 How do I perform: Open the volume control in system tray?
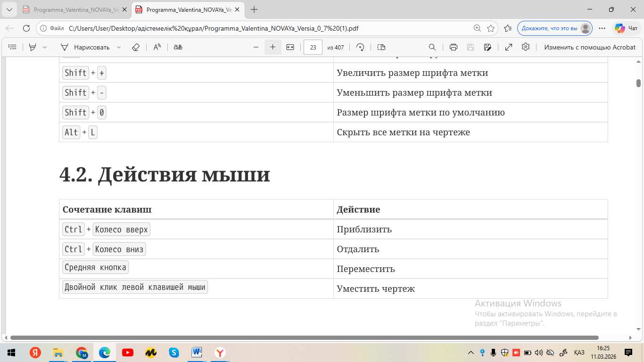(x=539, y=353)
